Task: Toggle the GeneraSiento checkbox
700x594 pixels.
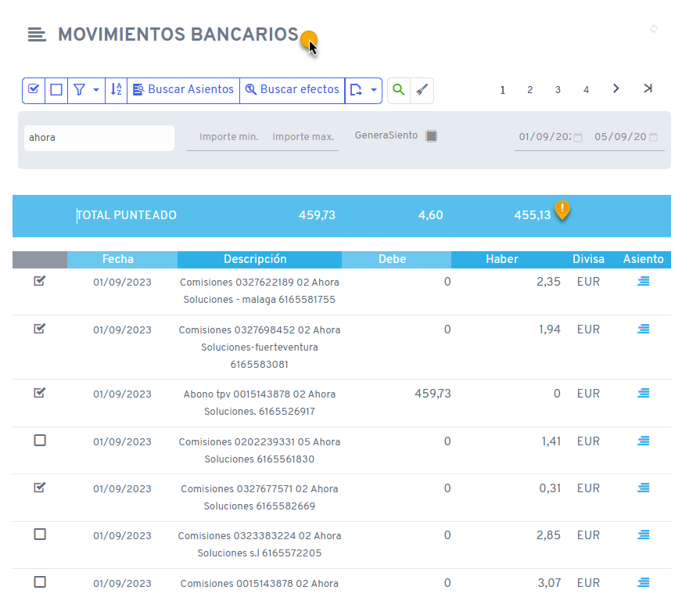Action: pyautogui.click(x=431, y=135)
